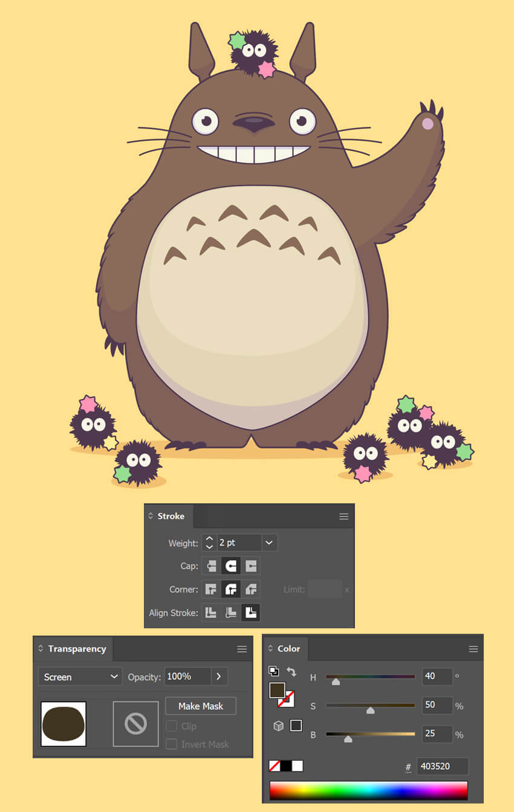Align stroke to center

click(211, 613)
